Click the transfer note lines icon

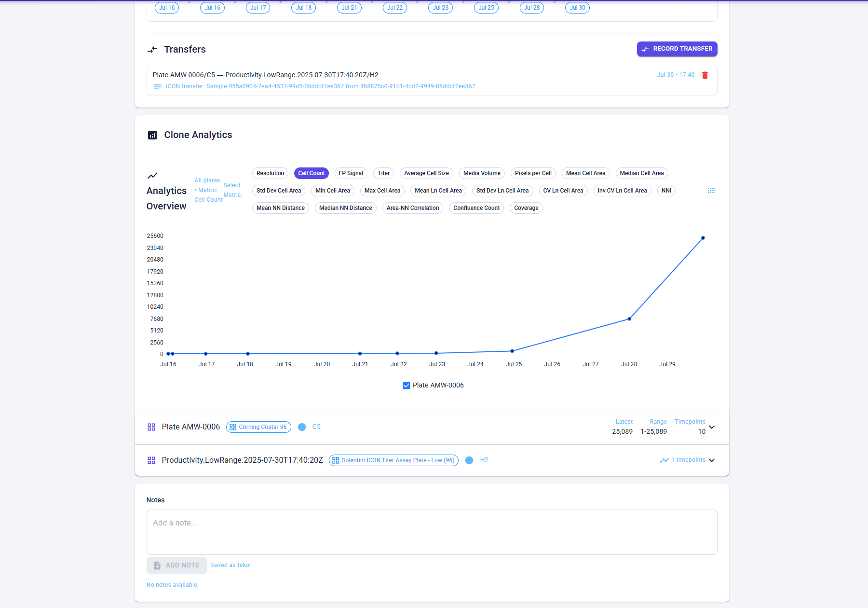(x=157, y=87)
